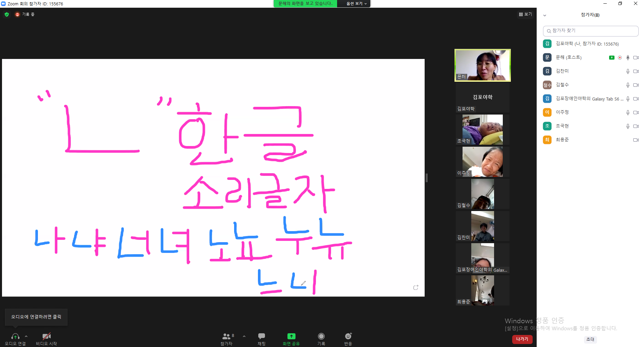Toggle 조국현's camera icon

tap(636, 126)
